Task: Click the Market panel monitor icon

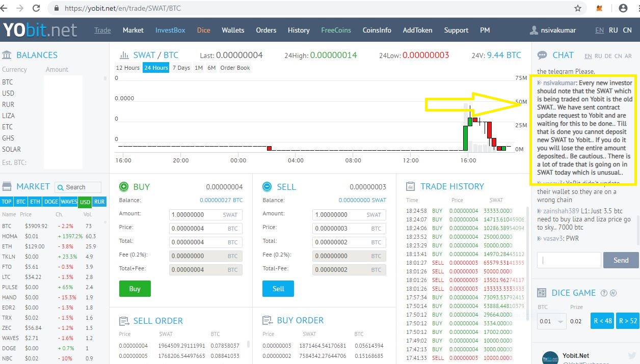Action: point(7,186)
